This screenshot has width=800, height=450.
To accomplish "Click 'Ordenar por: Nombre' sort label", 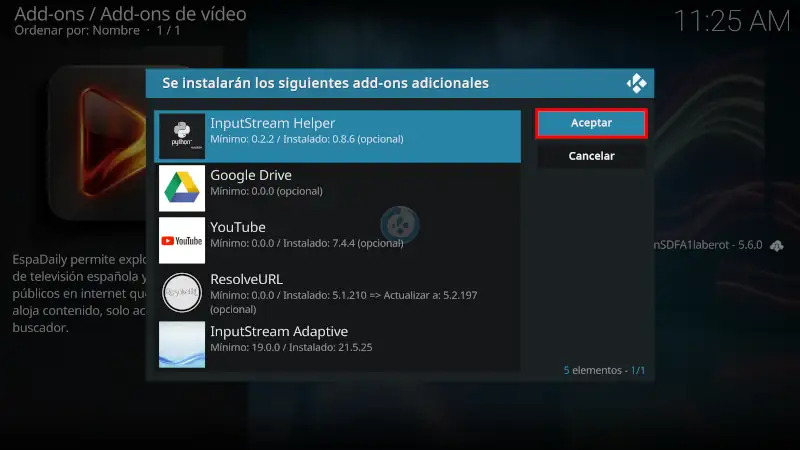I will click(x=77, y=31).
